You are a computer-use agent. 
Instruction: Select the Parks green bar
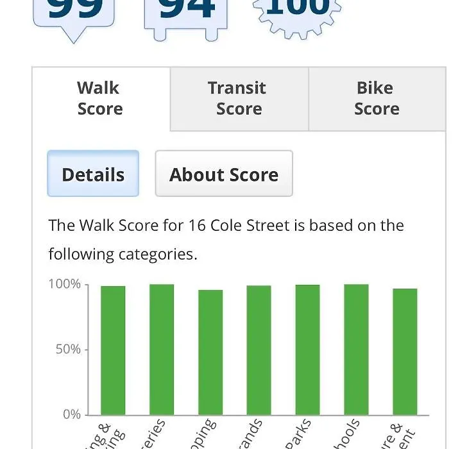tap(307, 350)
